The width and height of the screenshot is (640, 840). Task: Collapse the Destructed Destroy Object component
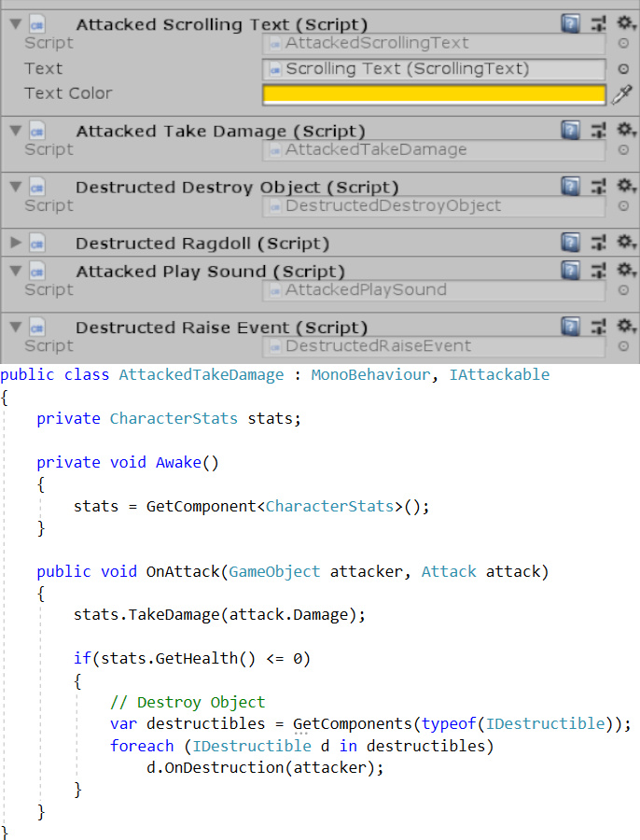tap(14, 188)
